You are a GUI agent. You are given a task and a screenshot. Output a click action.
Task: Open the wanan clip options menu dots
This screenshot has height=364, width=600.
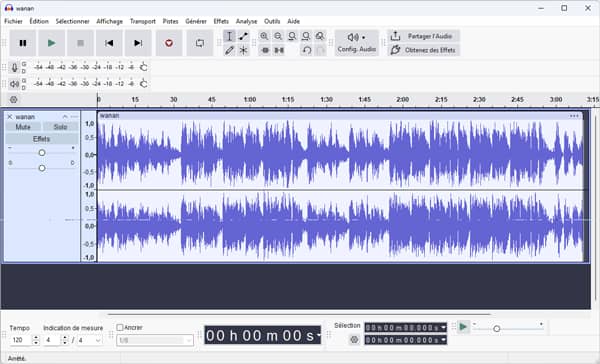[x=574, y=116]
